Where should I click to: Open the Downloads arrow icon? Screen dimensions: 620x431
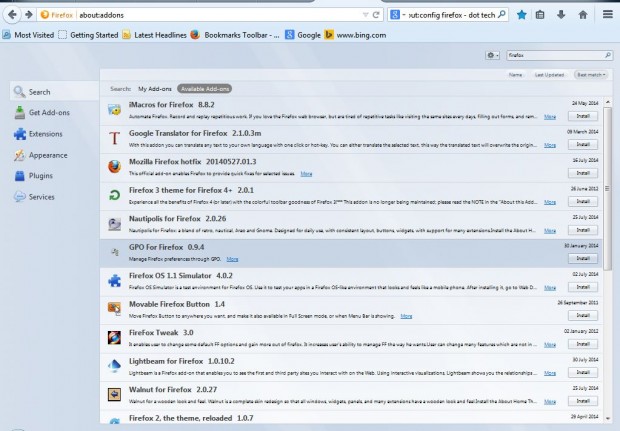(x=561, y=15)
